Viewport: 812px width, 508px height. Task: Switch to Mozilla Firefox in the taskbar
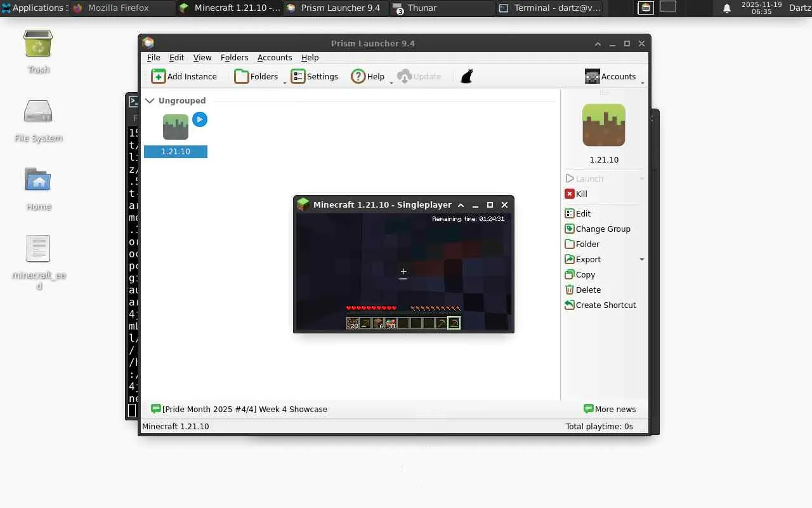122,8
